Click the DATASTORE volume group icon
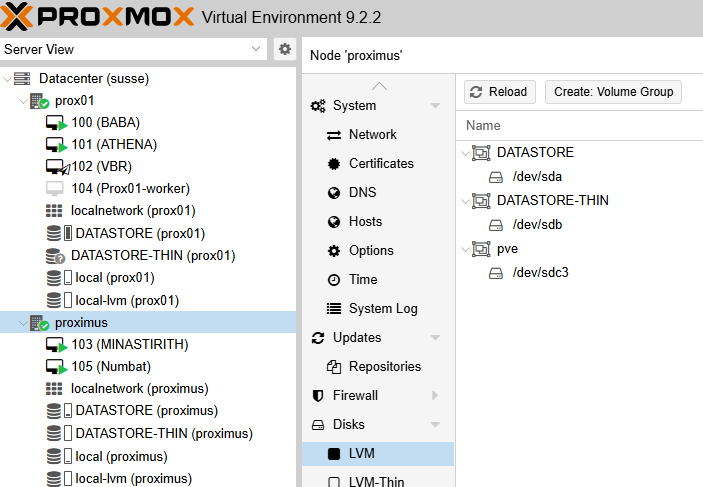 tap(481, 153)
